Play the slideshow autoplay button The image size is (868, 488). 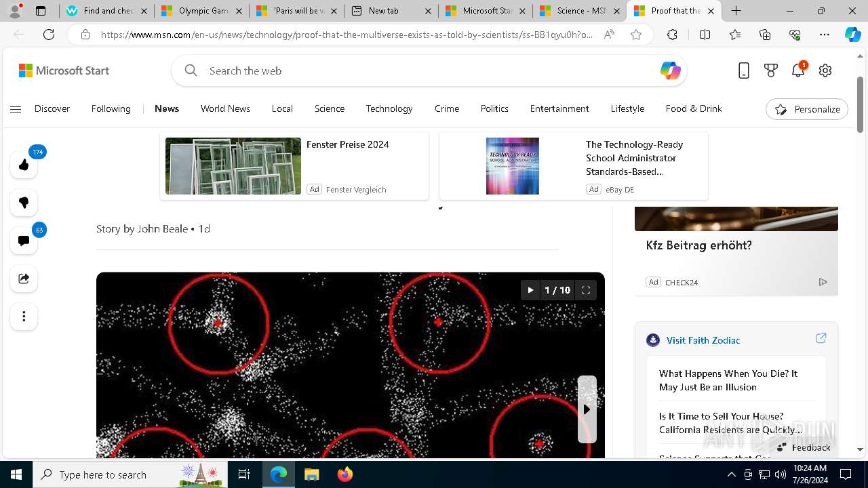click(530, 290)
